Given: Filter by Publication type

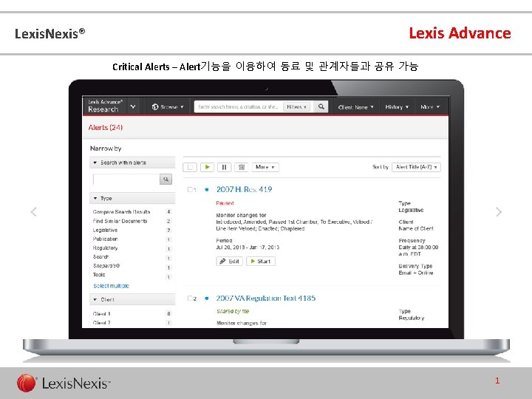Looking at the screenshot, I should click(106, 239).
